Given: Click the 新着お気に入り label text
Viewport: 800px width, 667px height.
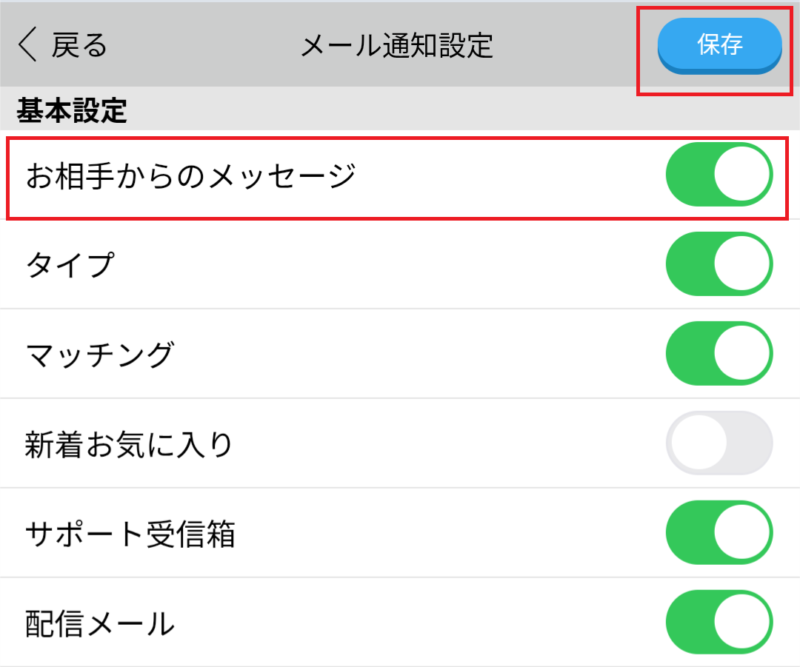Looking at the screenshot, I should pyautogui.click(x=129, y=444).
